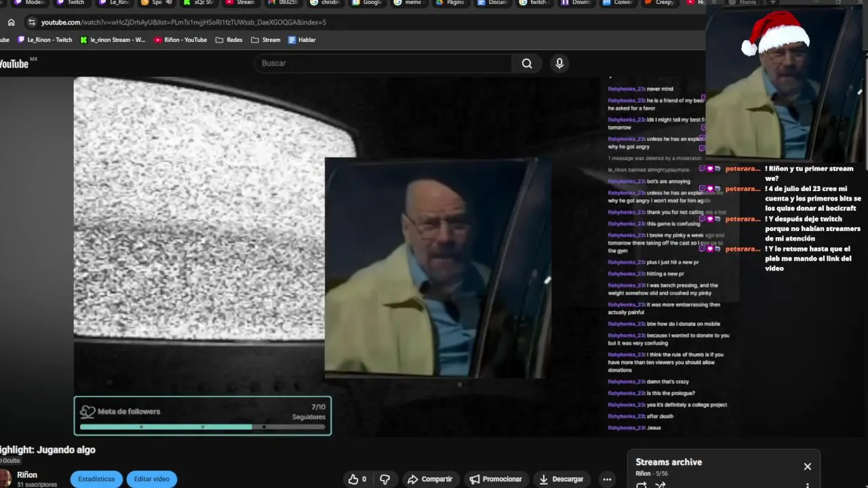Open the Riñon - YouTube bookmark
This screenshot has width=868, height=488.
click(180, 40)
